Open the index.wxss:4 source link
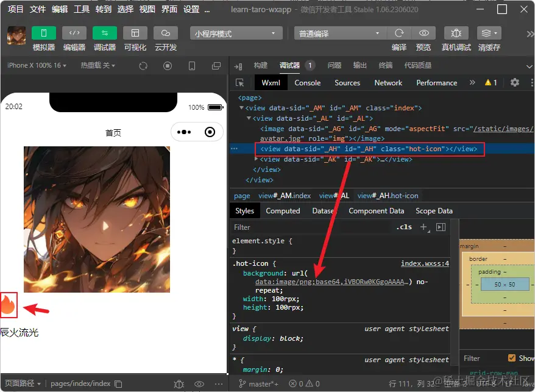The width and height of the screenshot is (535, 392). (425, 263)
